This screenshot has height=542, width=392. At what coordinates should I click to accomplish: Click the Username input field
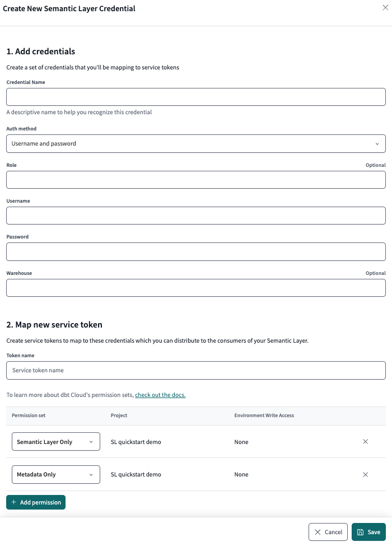196,216
